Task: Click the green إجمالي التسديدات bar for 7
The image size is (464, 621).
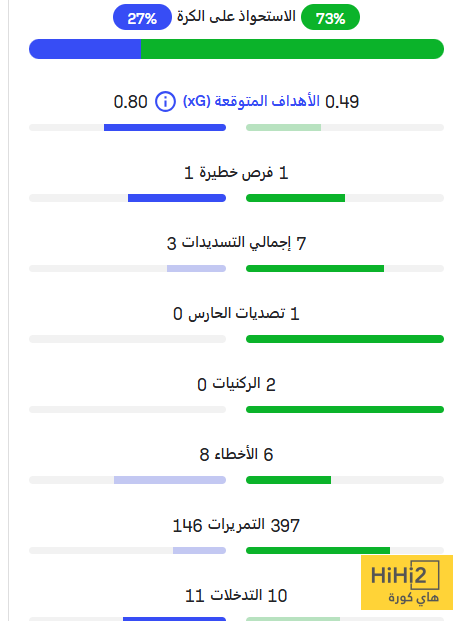Action: coord(315,269)
